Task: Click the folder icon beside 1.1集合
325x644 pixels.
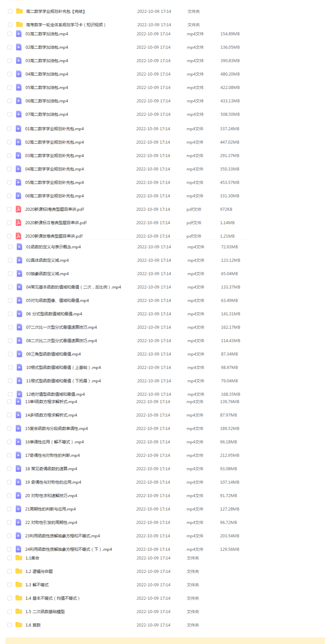Action: [19, 558]
